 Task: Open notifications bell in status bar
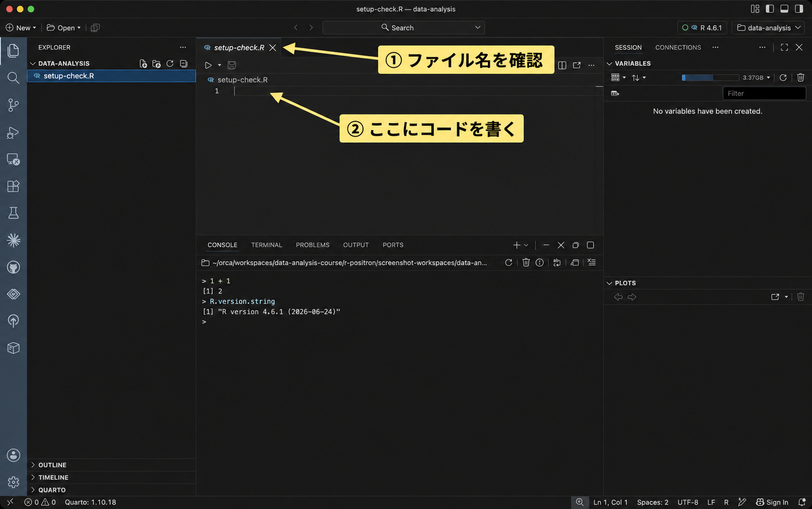[x=802, y=502]
